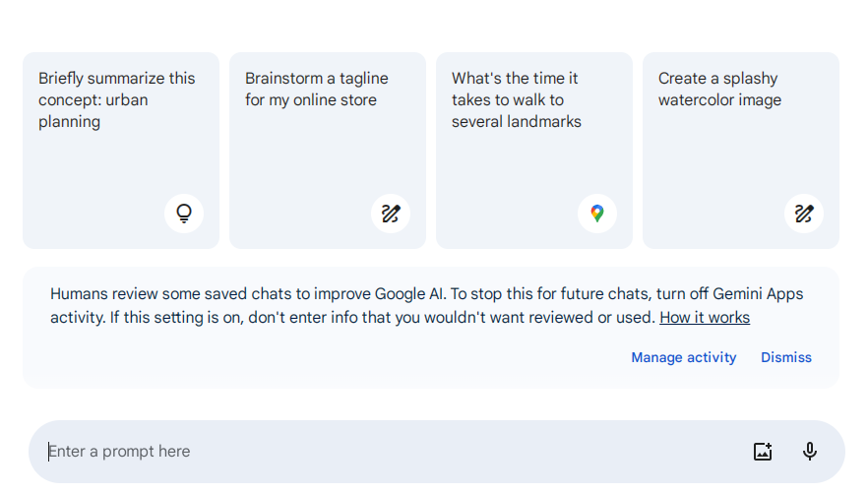The height and width of the screenshot is (493, 868).
Task: Click the Google Maps pin icon
Action: (597, 214)
